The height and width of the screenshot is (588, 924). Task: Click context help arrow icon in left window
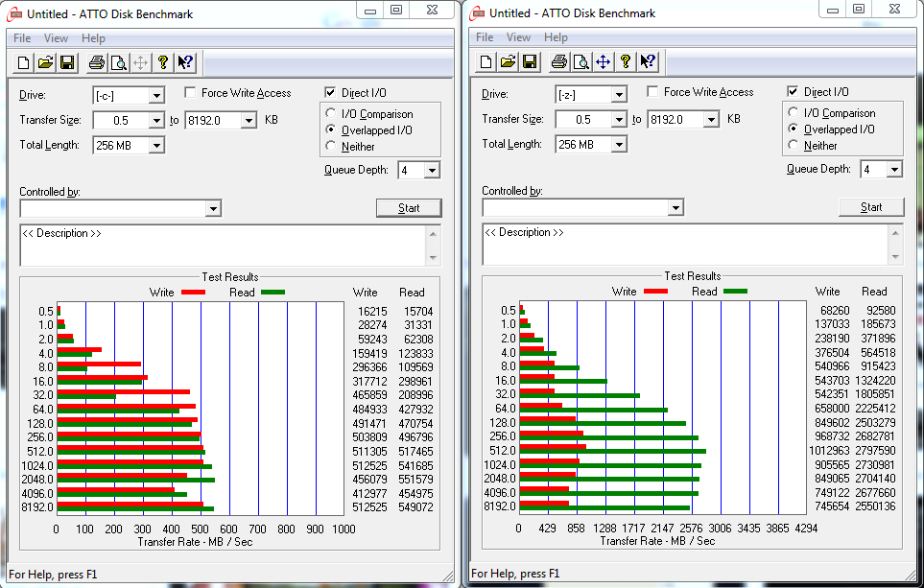coord(185,63)
